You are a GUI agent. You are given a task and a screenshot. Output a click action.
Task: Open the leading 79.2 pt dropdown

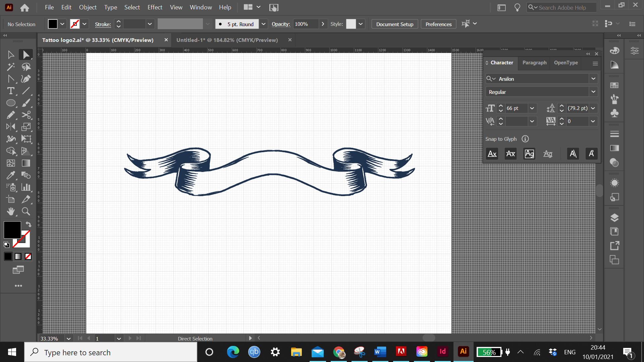tap(593, 108)
